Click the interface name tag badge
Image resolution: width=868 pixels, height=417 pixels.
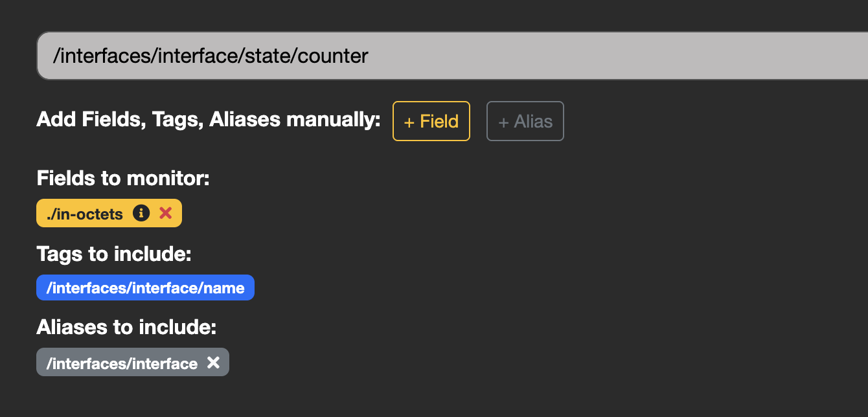145,287
